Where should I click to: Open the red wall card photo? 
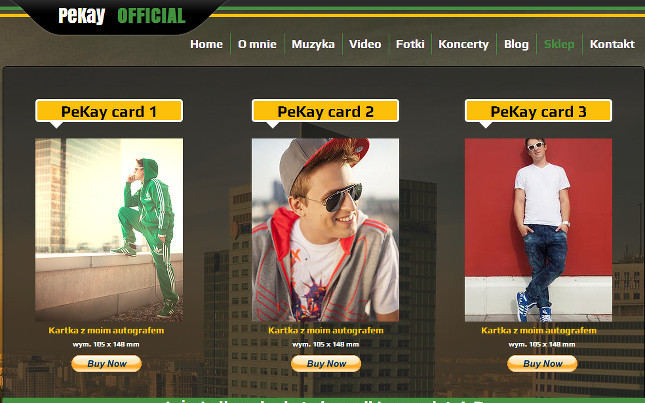(x=538, y=230)
